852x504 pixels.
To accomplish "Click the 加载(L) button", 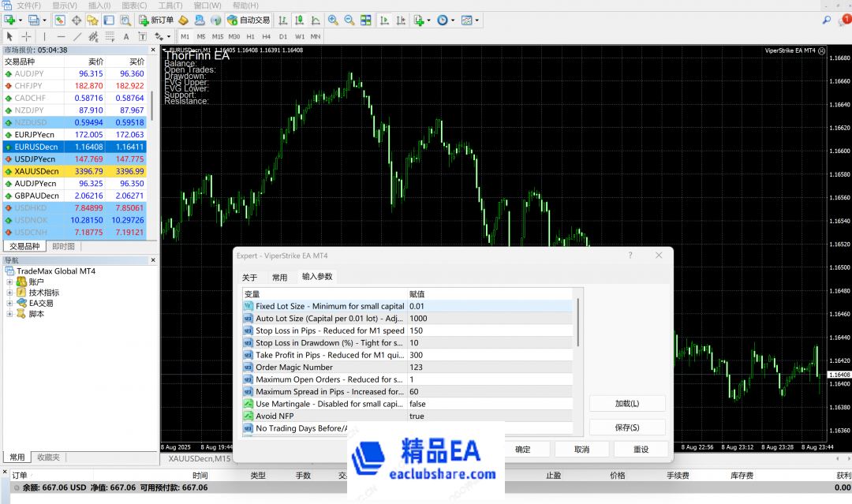I will point(627,404).
